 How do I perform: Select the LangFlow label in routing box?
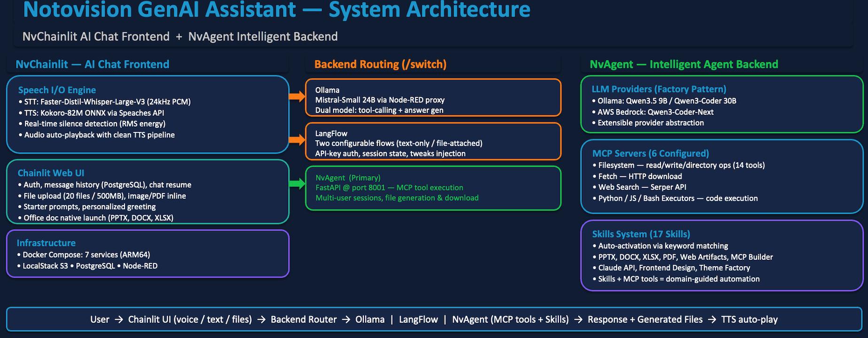click(x=331, y=134)
